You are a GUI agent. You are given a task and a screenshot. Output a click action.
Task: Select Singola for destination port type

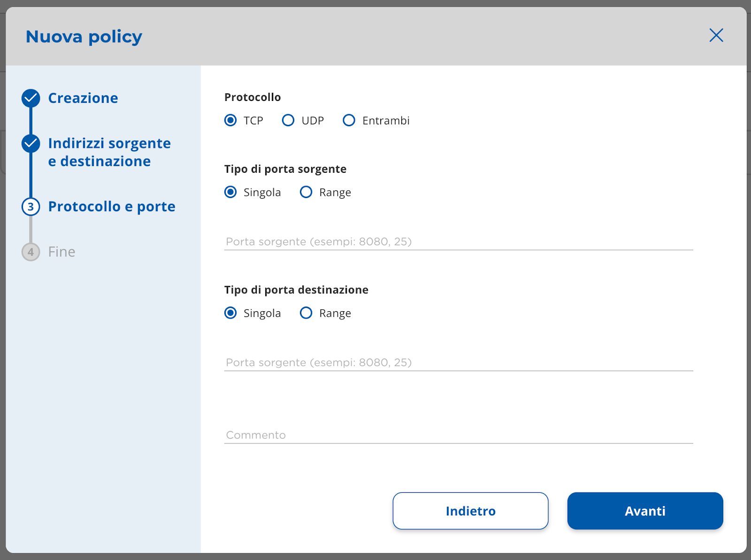click(230, 313)
